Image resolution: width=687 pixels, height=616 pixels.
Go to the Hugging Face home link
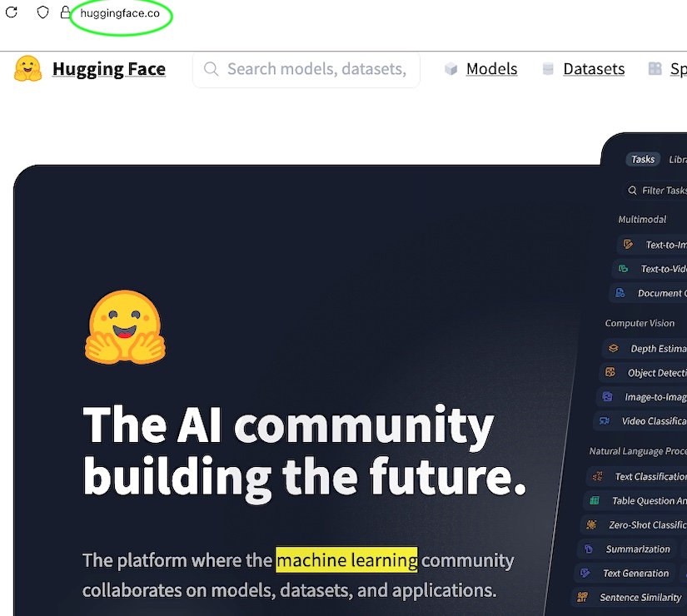pyautogui.click(x=108, y=69)
